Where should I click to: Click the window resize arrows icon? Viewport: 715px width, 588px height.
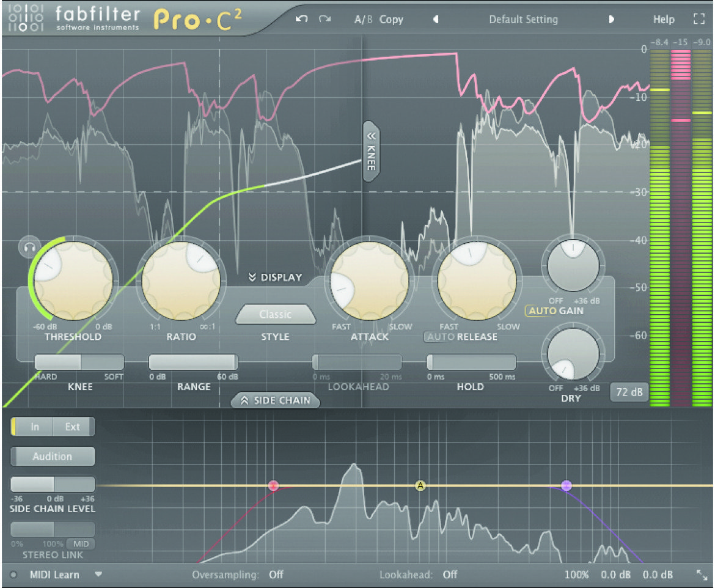(x=702, y=575)
